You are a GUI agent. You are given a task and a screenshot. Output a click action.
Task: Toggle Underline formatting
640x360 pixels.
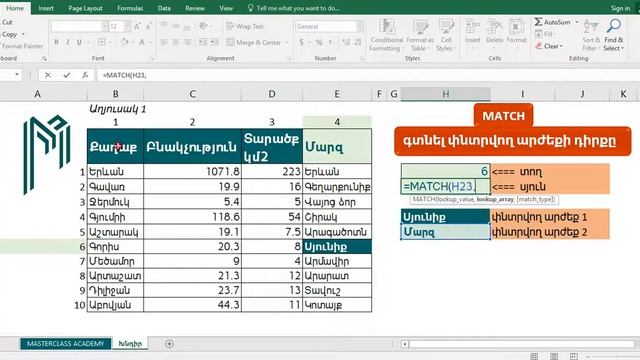(x=79, y=42)
